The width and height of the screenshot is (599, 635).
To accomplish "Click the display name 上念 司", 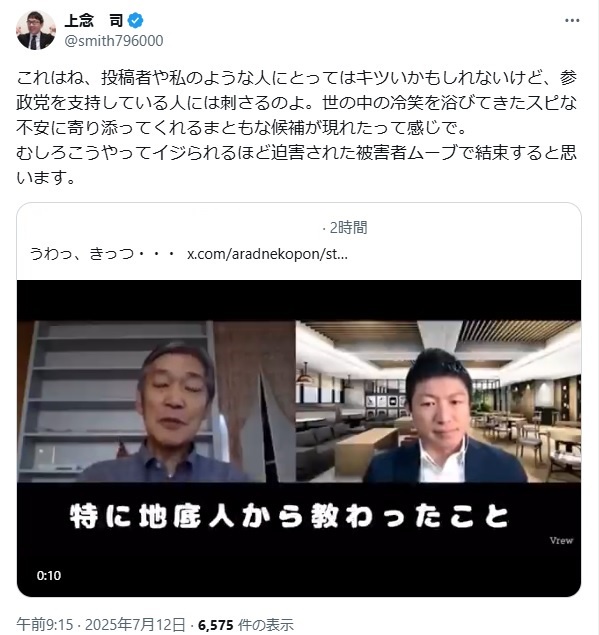I will tap(93, 20).
